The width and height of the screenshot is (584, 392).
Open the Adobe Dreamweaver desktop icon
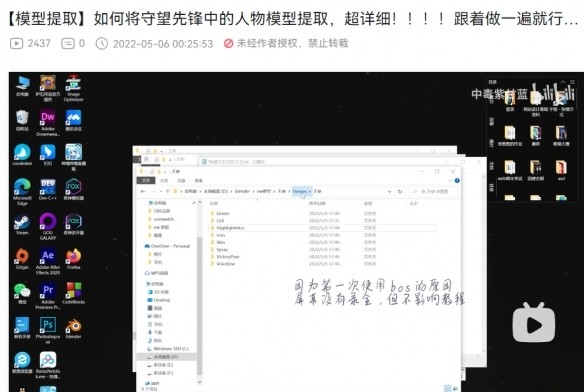(x=48, y=123)
